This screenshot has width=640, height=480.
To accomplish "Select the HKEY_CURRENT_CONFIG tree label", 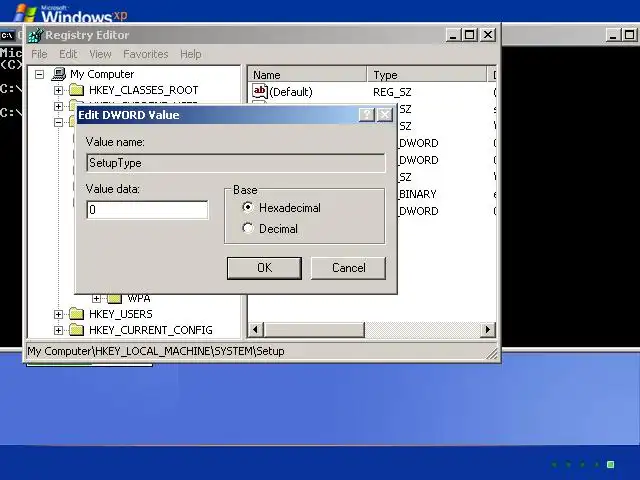I will click(151, 330).
